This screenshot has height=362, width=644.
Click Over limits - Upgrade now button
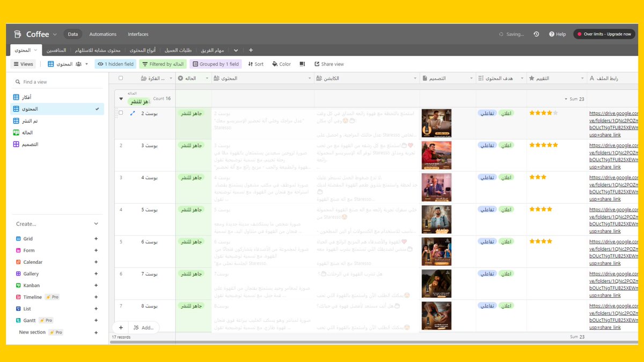click(604, 34)
